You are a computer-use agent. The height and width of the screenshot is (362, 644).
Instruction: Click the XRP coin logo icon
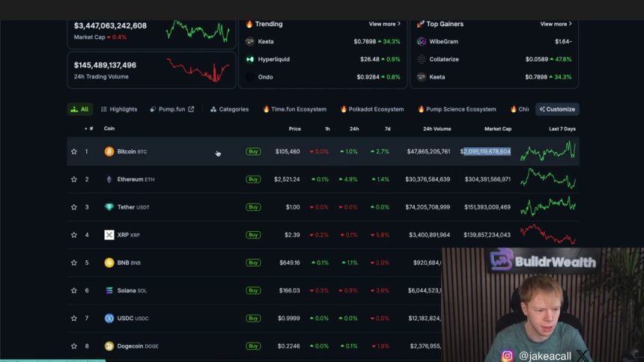click(x=109, y=235)
